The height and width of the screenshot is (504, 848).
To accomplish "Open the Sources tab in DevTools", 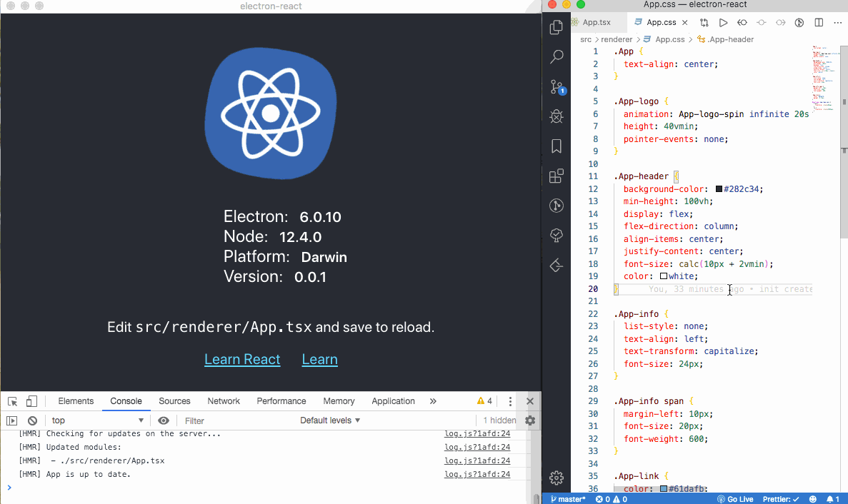I will [x=174, y=401].
